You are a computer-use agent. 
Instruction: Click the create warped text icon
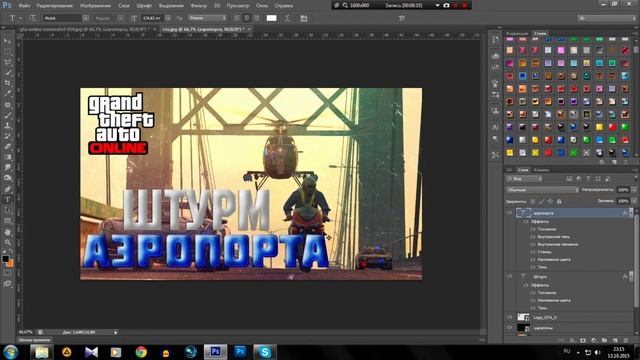(x=287, y=18)
